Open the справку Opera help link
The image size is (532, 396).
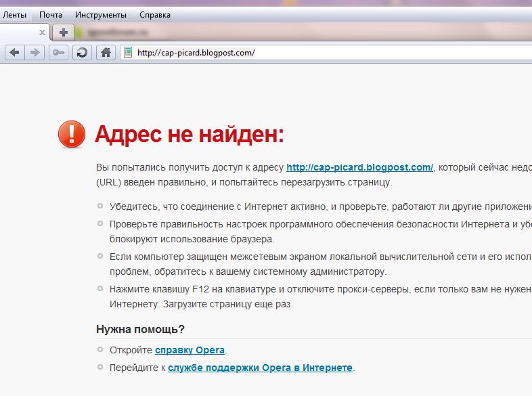pyautogui.click(x=190, y=350)
